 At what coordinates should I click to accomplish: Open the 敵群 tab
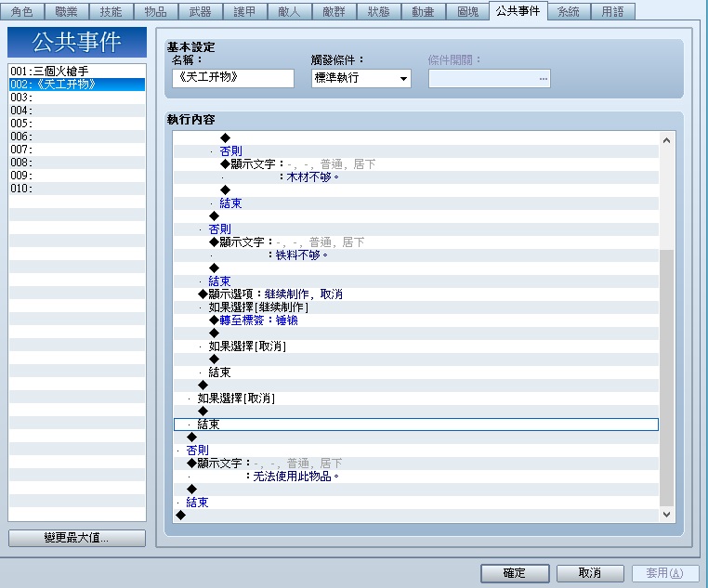pos(334,11)
